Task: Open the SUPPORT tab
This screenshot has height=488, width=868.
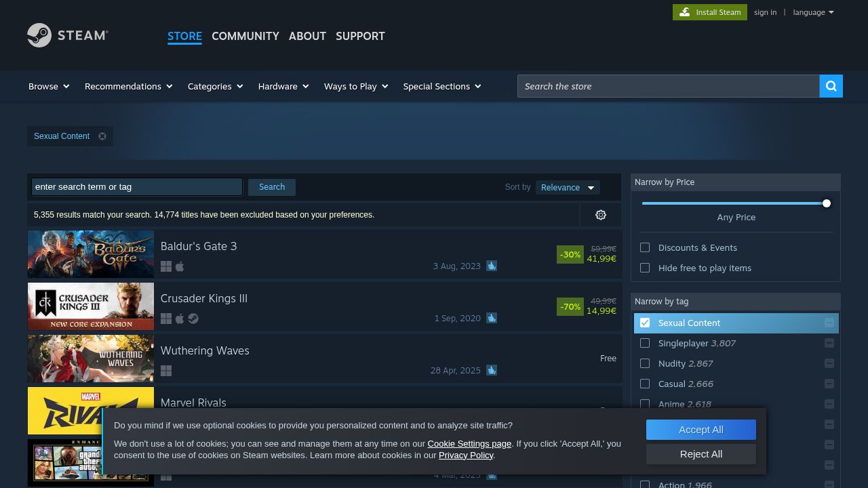Action: pos(360,36)
